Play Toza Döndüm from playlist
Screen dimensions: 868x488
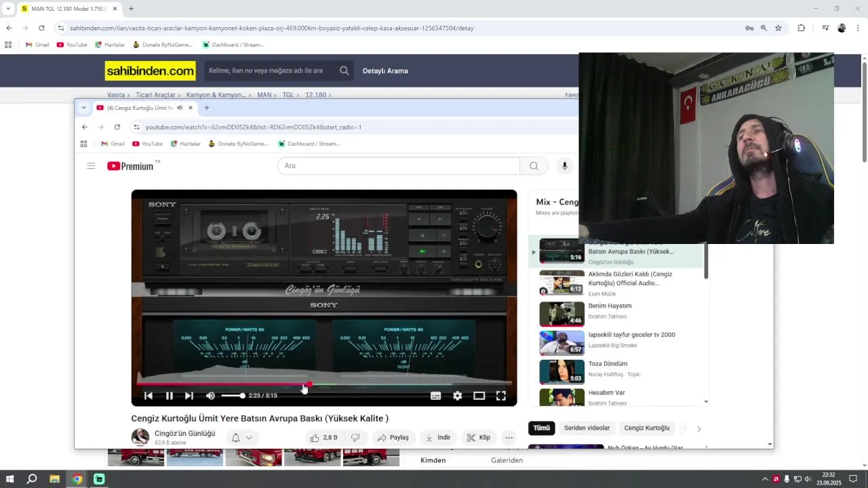[620, 372]
